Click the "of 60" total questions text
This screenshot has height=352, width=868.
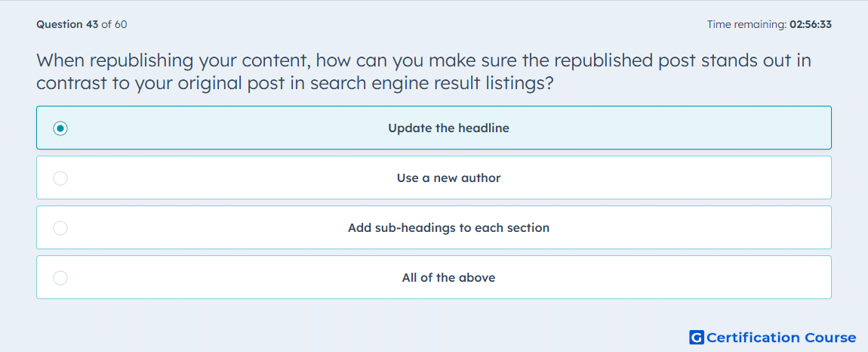coord(115,24)
